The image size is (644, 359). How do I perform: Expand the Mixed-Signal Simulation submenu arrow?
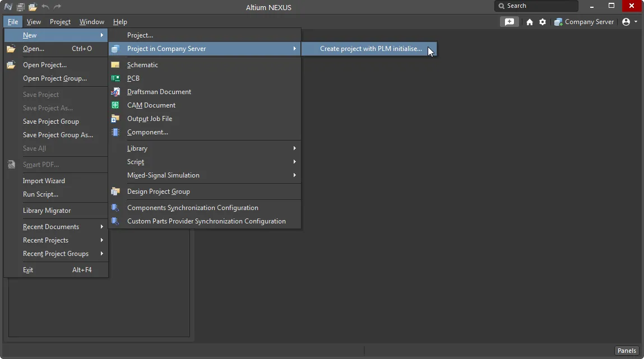coord(294,175)
